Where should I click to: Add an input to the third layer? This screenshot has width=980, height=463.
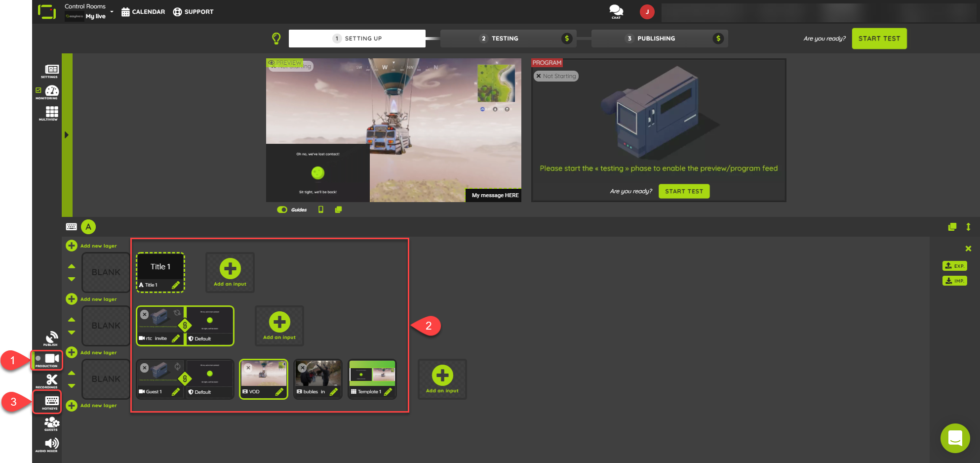(x=442, y=379)
